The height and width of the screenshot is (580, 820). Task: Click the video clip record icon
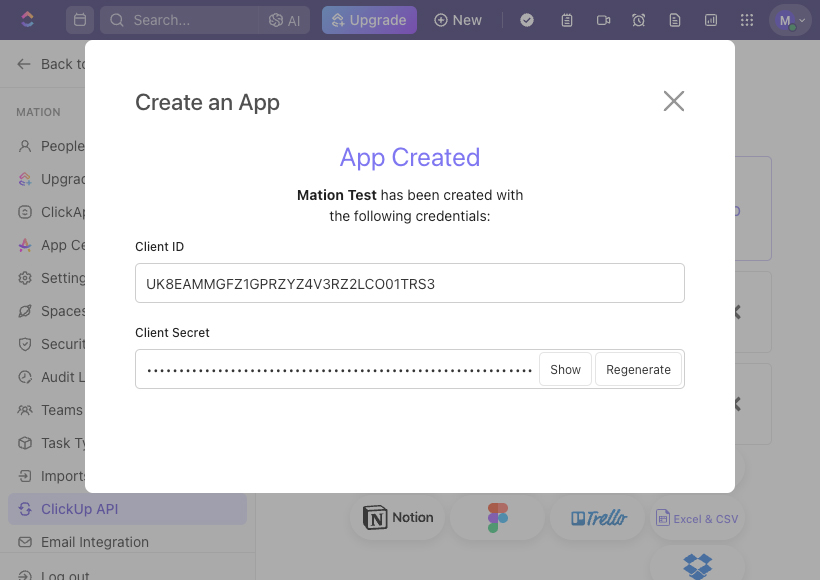pos(603,20)
